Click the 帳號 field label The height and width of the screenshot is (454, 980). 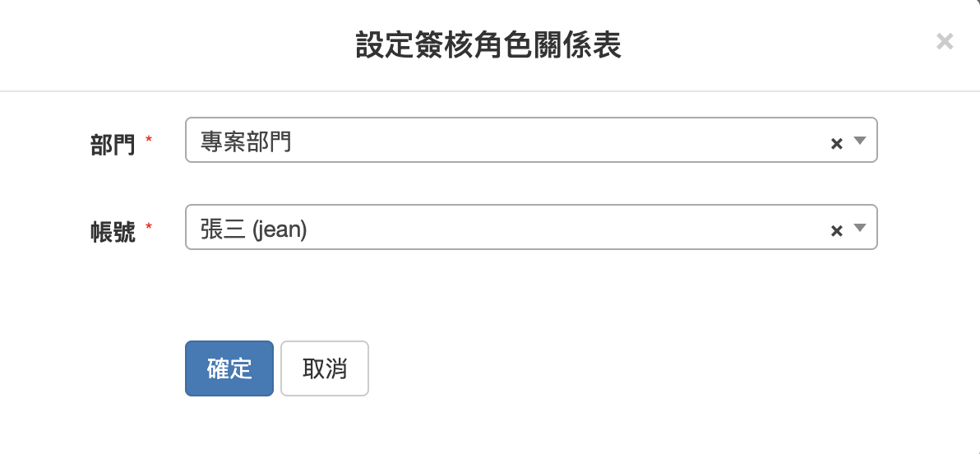tap(113, 232)
